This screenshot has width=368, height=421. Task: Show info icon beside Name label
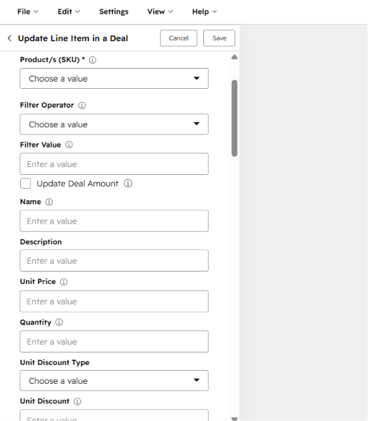(x=49, y=202)
